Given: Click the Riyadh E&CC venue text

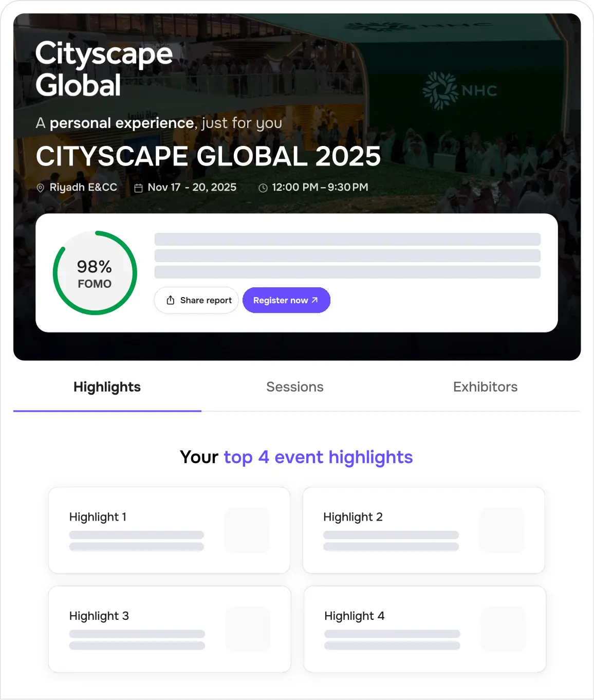Looking at the screenshot, I should [x=83, y=188].
